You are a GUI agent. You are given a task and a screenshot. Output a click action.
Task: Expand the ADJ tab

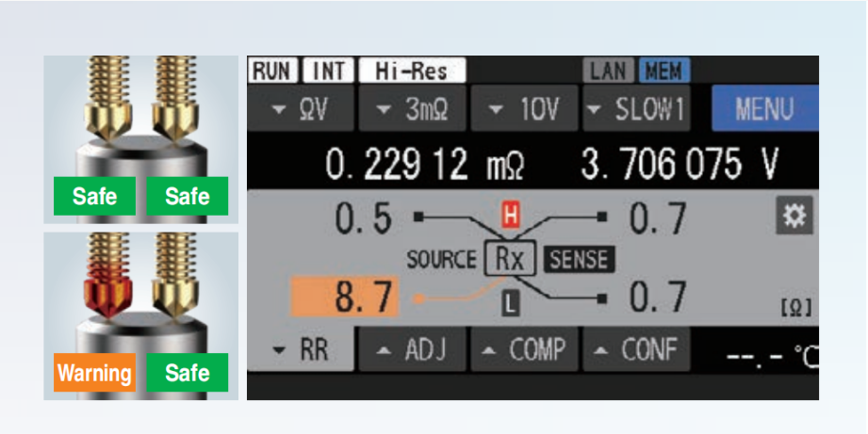tap(413, 349)
